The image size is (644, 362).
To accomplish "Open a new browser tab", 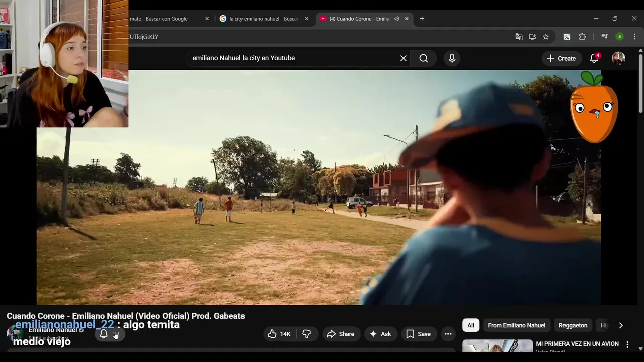I will coord(422,19).
